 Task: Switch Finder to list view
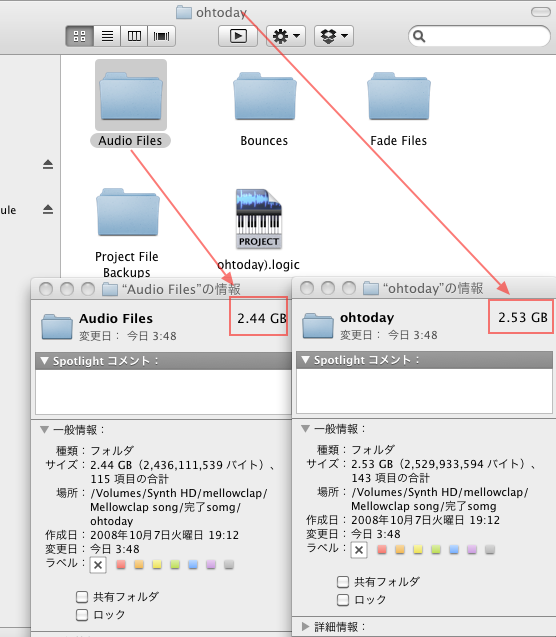point(107,36)
